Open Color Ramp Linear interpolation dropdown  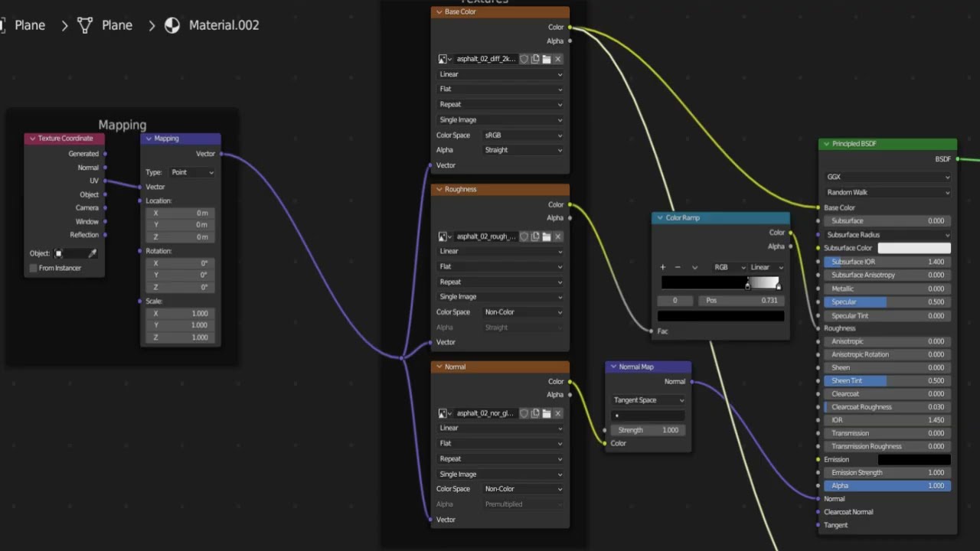(x=766, y=267)
